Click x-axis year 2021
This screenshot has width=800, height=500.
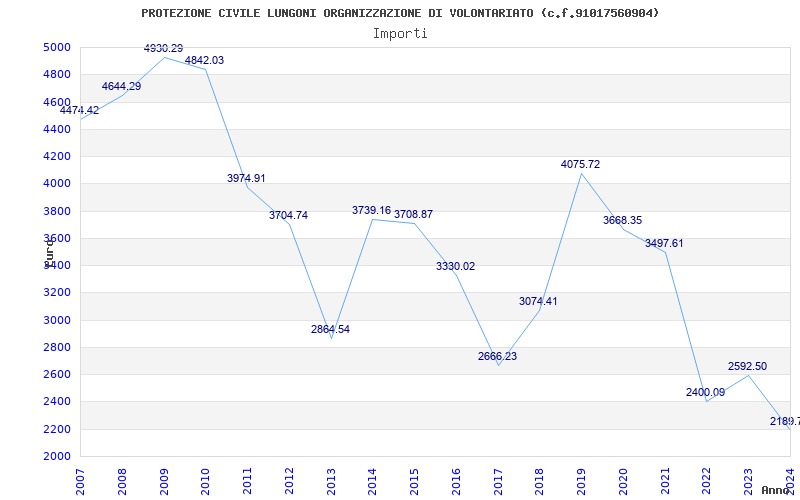pyautogui.click(x=665, y=482)
